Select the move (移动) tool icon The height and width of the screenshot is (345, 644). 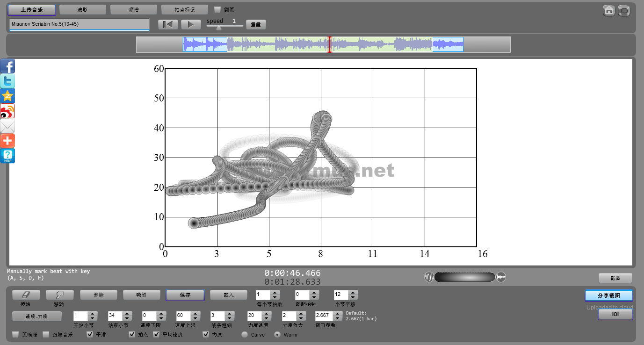click(x=59, y=295)
